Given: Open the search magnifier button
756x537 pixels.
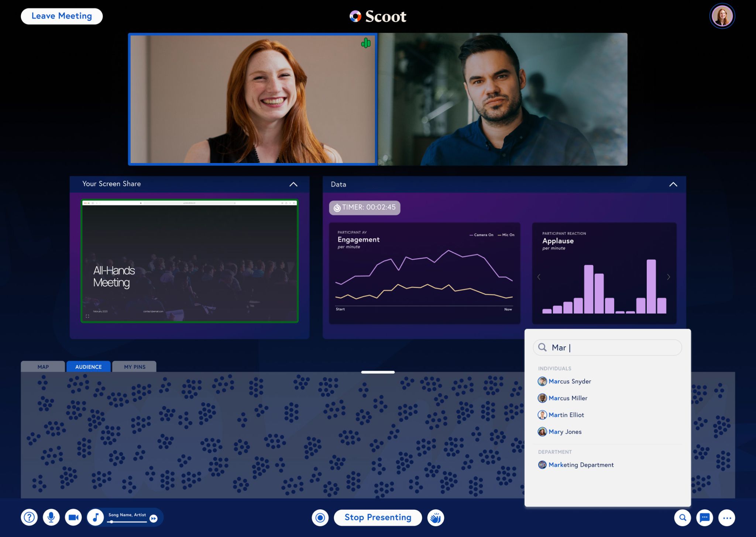Looking at the screenshot, I should tap(683, 518).
